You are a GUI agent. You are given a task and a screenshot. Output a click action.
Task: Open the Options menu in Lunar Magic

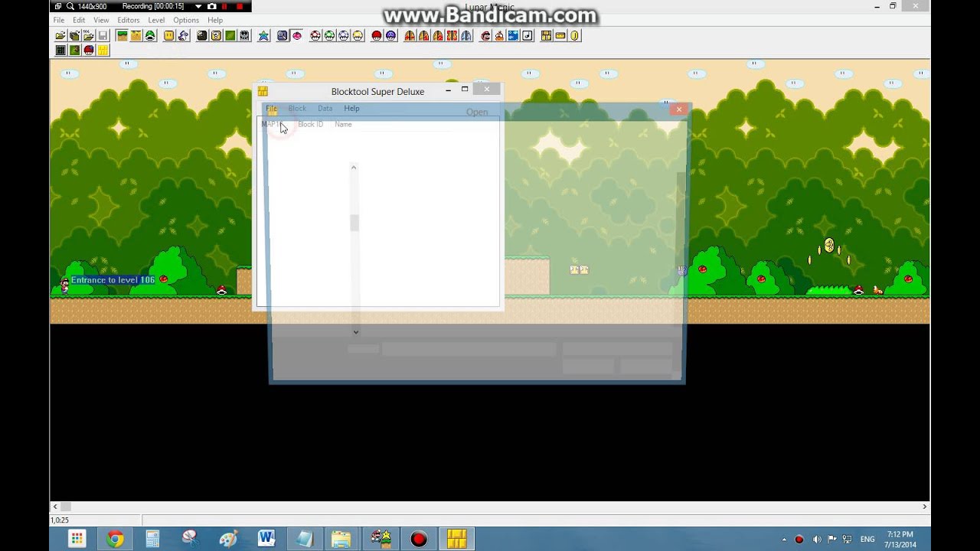[x=186, y=20]
